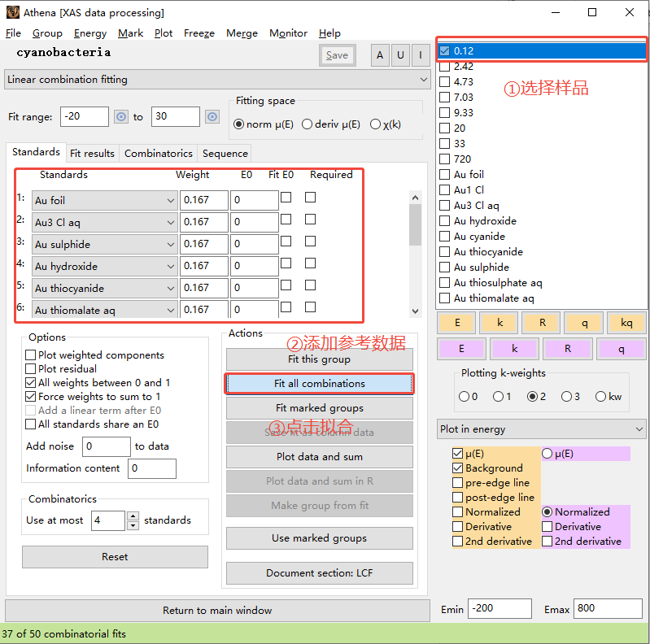650x644 pixels.
Task: Click the purple R marked-groups plot button
Action: (568, 349)
